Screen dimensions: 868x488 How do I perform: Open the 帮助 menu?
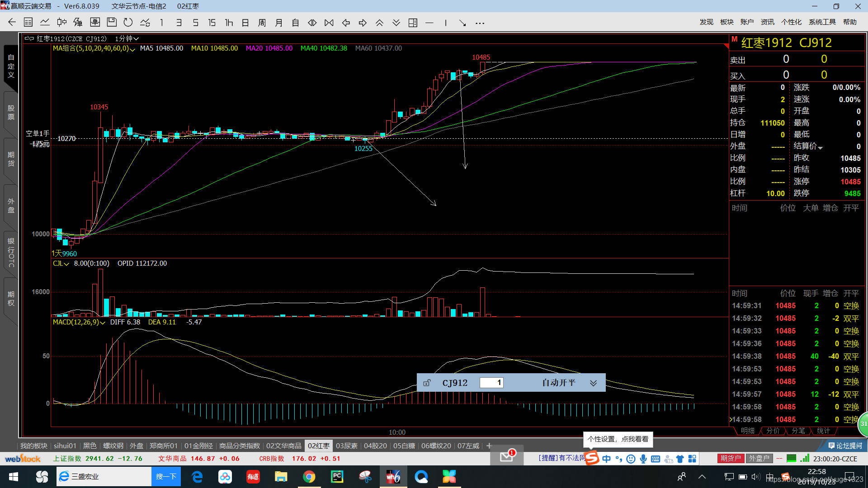(x=849, y=22)
